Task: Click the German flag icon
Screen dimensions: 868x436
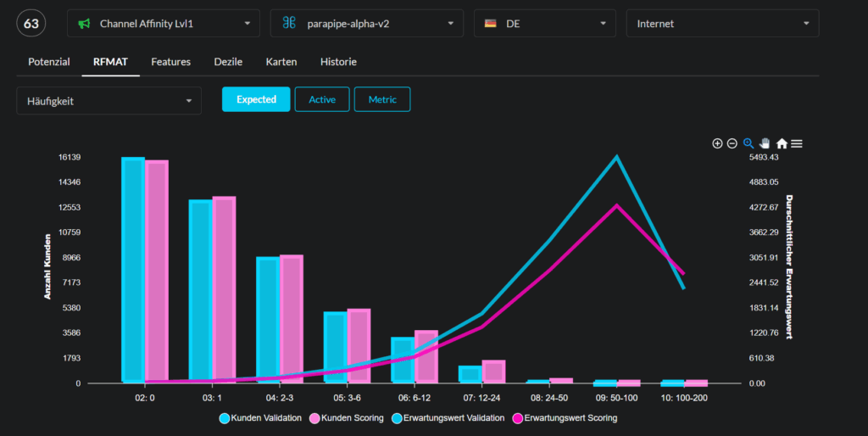Action: (490, 24)
